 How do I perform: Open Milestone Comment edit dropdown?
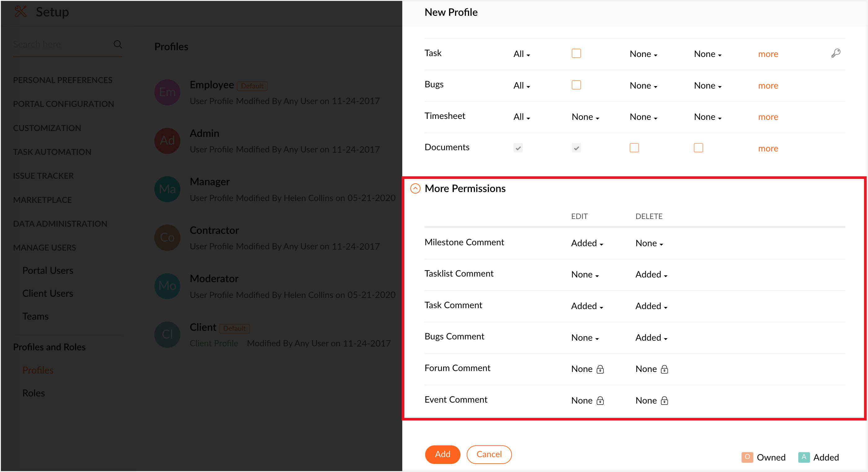click(587, 243)
